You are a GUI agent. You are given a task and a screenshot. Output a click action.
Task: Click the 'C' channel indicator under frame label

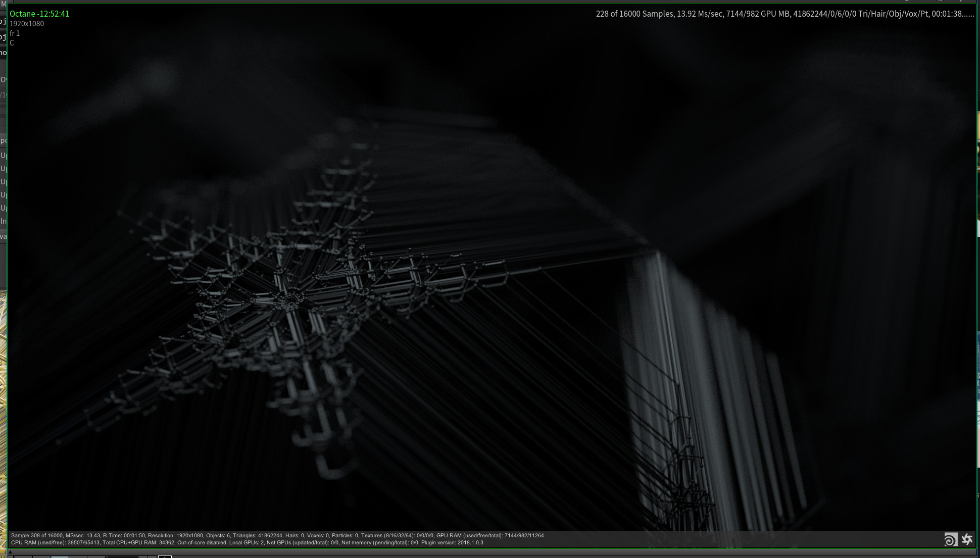[x=12, y=43]
